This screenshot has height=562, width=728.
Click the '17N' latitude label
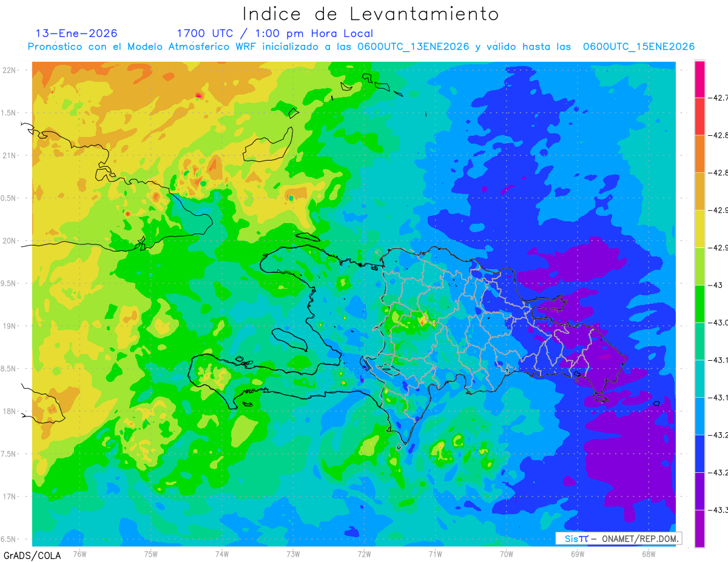tap(9, 497)
